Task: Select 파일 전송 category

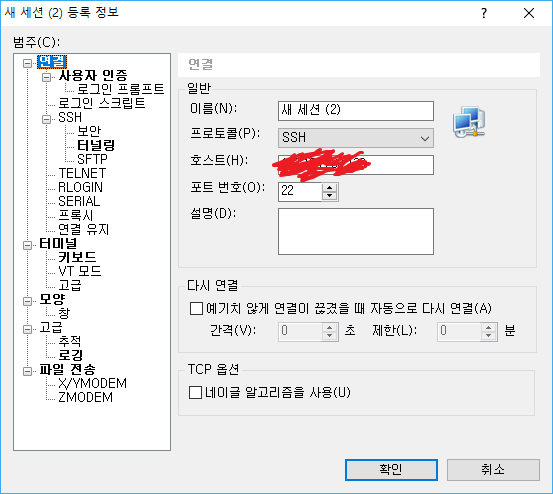Action: (x=67, y=370)
